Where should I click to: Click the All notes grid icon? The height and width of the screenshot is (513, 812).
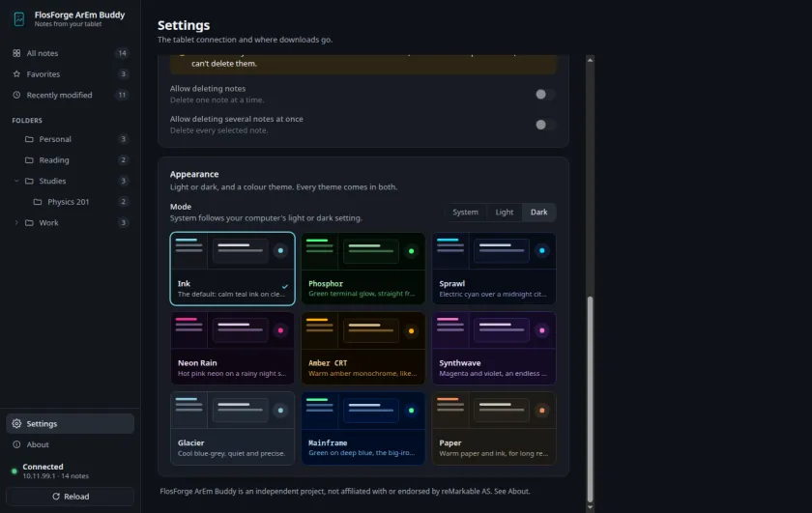pos(16,53)
